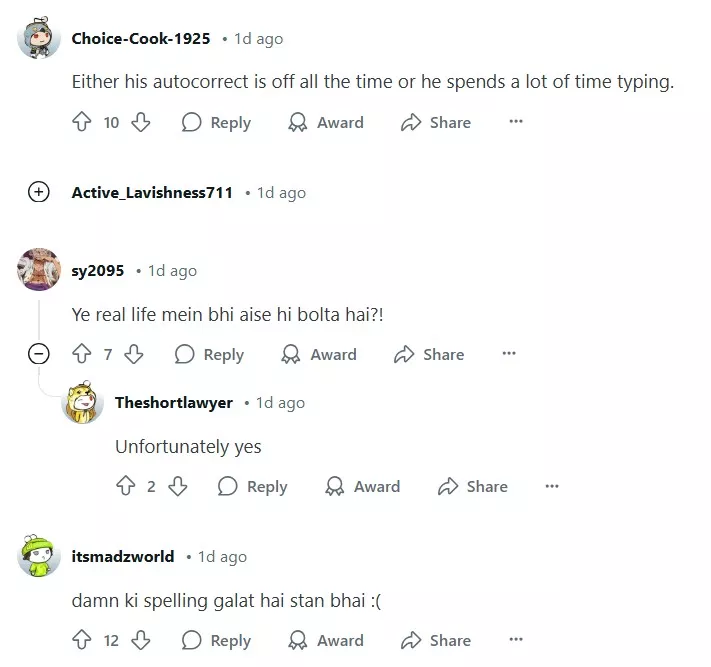
Task: Downvote Choice-Cook-1925's comment
Action: (141, 122)
